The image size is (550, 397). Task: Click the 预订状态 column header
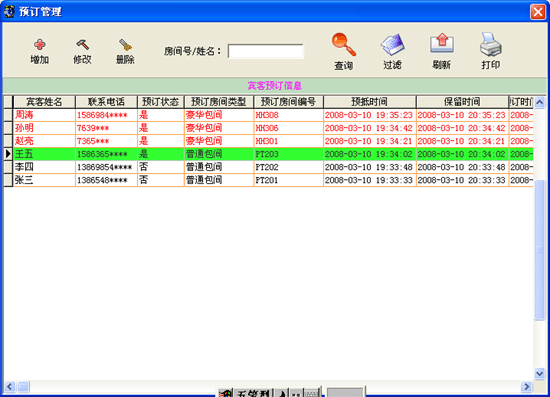click(161, 102)
